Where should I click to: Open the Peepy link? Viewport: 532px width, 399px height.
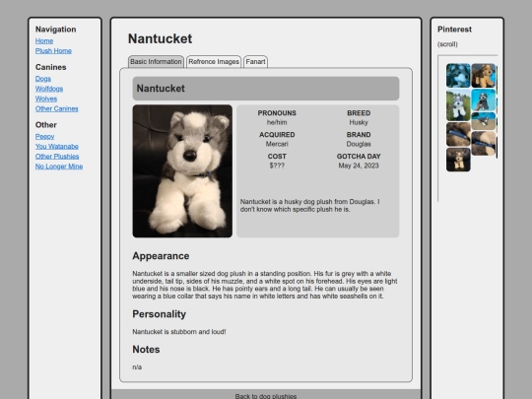pyautogui.click(x=44, y=136)
